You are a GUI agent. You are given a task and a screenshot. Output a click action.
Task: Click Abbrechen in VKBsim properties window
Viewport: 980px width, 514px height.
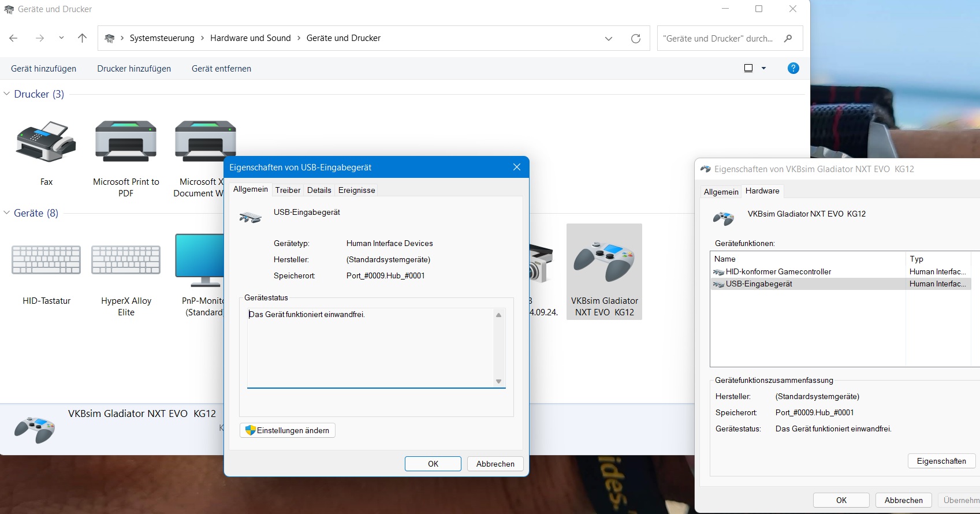pyautogui.click(x=904, y=500)
